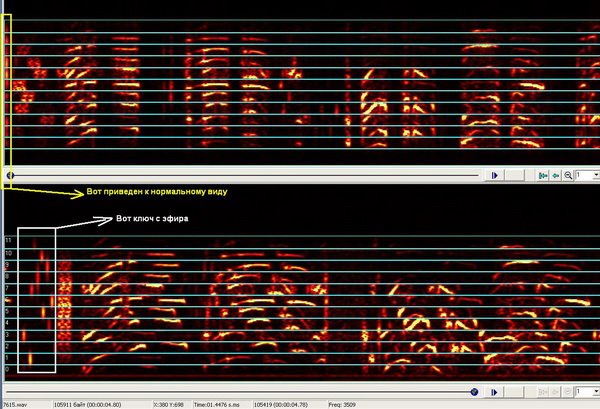Click the upper playback position slider knob
The width and height of the screenshot is (600, 409).
pyautogui.click(x=10, y=176)
